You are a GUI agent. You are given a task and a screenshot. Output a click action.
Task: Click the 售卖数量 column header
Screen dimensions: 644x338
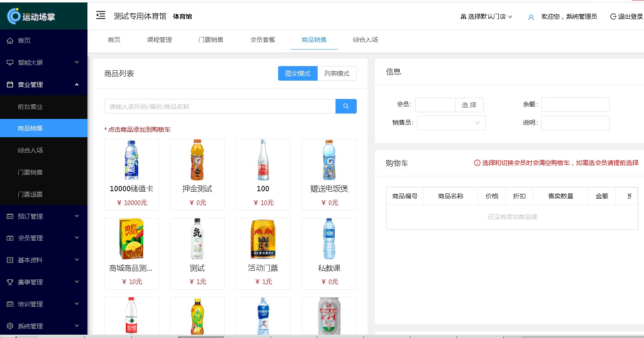pos(561,196)
